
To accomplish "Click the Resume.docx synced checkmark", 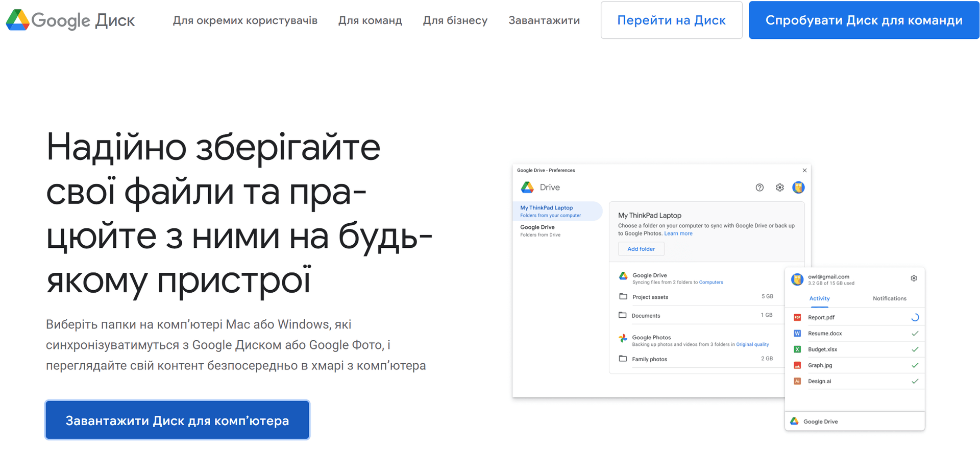I will [915, 333].
